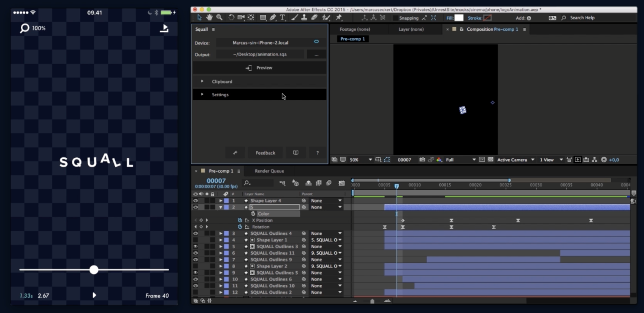This screenshot has width=644, height=313.
Task: Click the phone preview scrub slider knob
Action: (94, 270)
